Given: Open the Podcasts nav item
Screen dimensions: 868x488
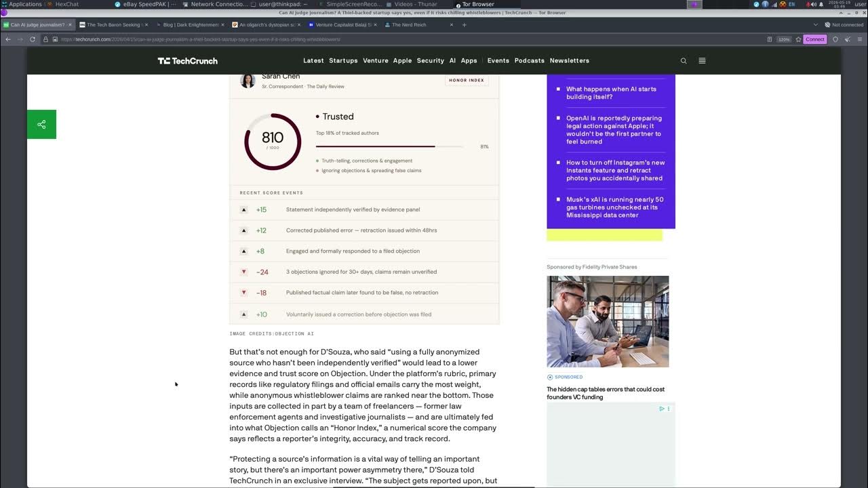Looking at the screenshot, I should [x=530, y=61].
